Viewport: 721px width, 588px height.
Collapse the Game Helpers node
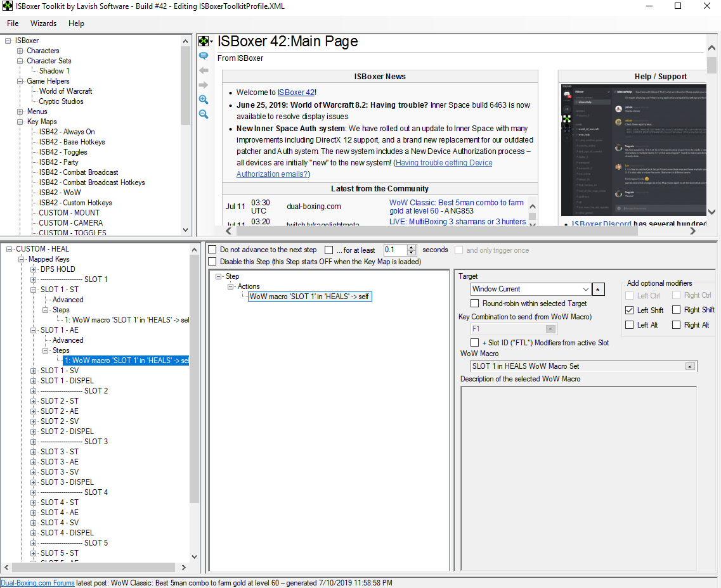tap(20, 81)
